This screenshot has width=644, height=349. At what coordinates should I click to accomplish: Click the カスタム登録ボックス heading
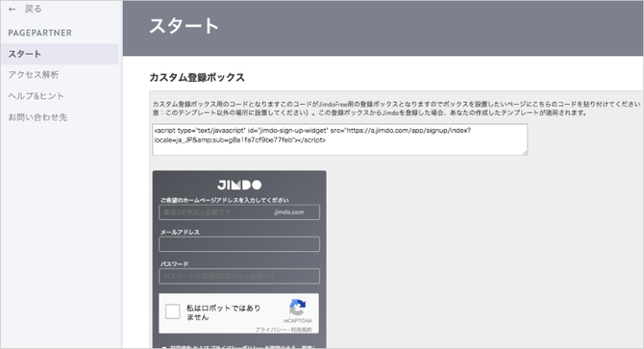197,77
